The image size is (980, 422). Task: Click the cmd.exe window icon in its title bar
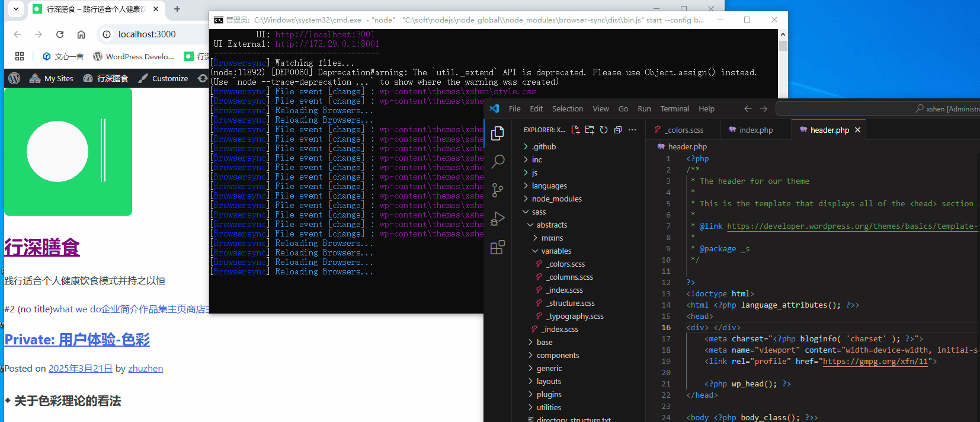click(219, 20)
